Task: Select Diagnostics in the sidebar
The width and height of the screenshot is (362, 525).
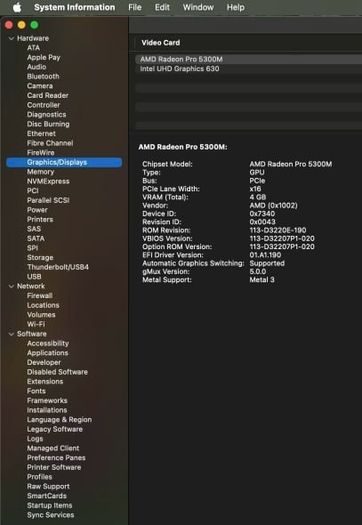Action: click(47, 115)
